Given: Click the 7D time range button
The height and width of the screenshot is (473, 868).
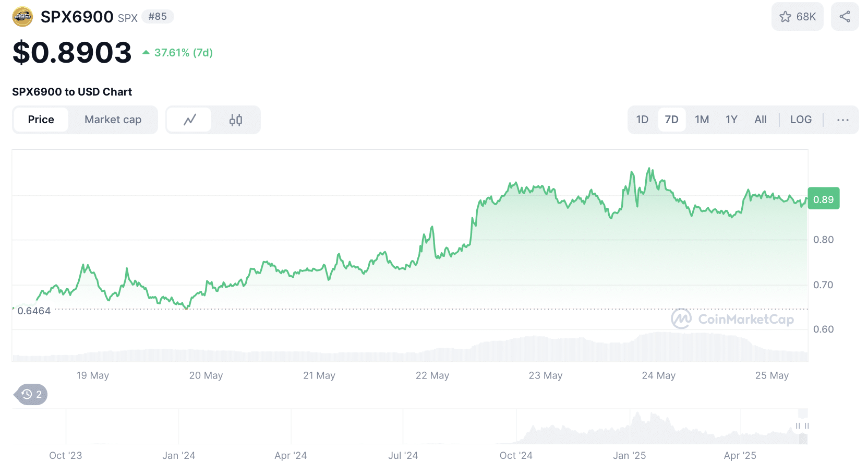Looking at the screenshot, I should (671, 120).
